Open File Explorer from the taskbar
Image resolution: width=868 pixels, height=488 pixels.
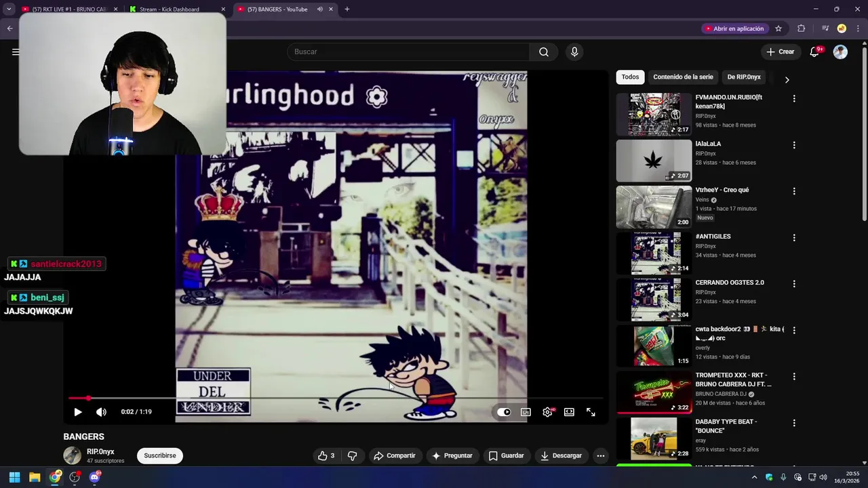35,477
